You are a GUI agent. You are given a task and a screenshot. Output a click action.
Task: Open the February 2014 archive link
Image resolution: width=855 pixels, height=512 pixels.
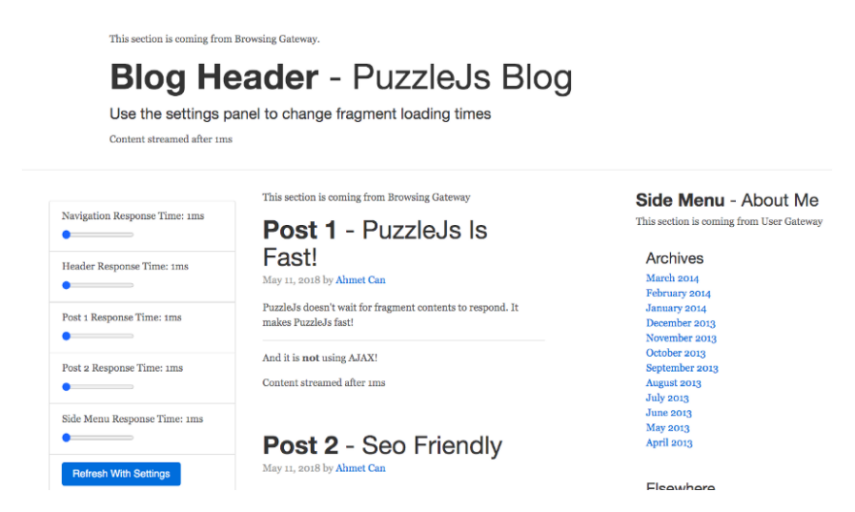[x=678, y=293]
